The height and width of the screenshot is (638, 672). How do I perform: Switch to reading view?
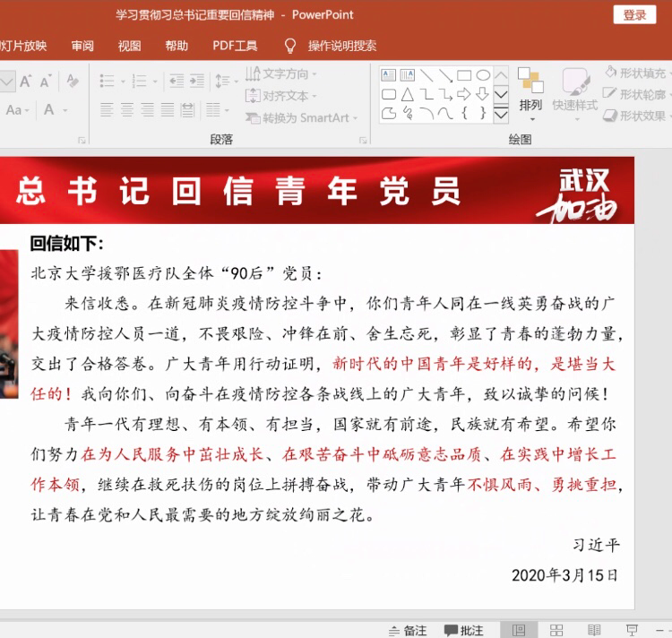pos(594,630)
